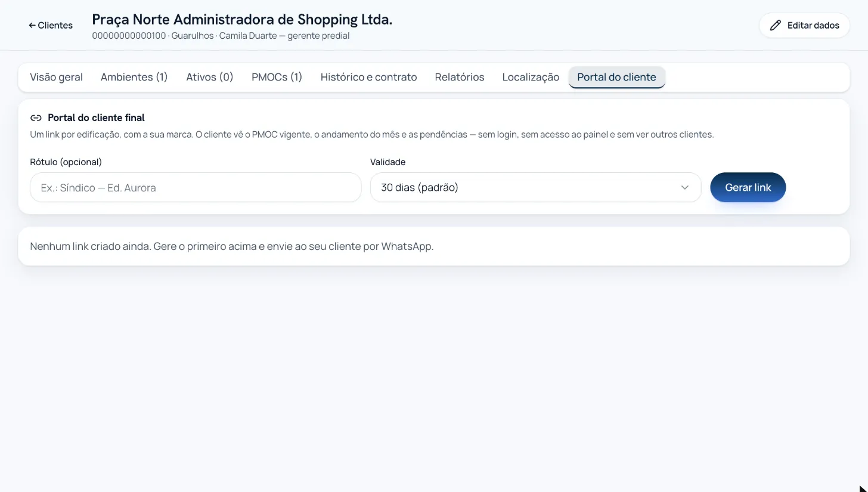This screenshot has height=492, width=868.
Task: Click the Um link por edificação description
Action: pyautogui.click(x=371, y=134)
